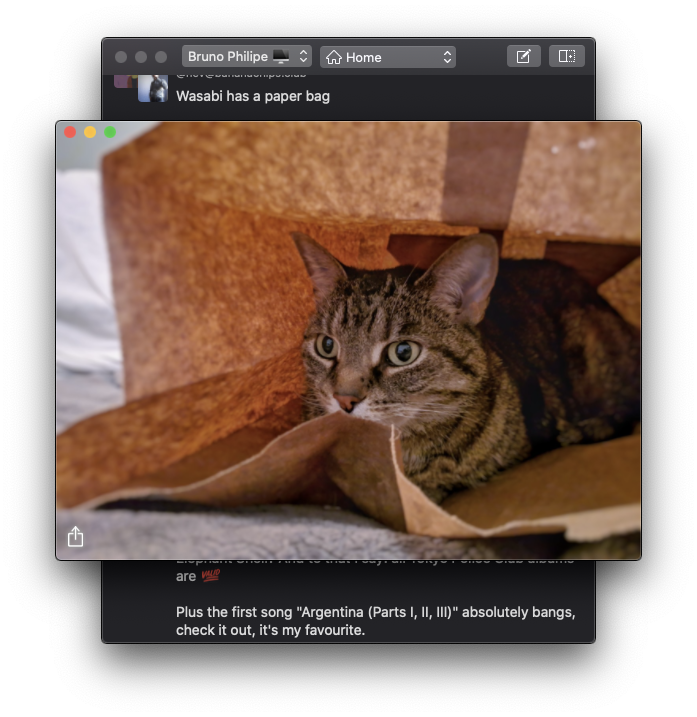This screenshot has width=697, height=717.
Task: Click the text "Wasabi has a paper bag"
Action: tap(253, 96)
